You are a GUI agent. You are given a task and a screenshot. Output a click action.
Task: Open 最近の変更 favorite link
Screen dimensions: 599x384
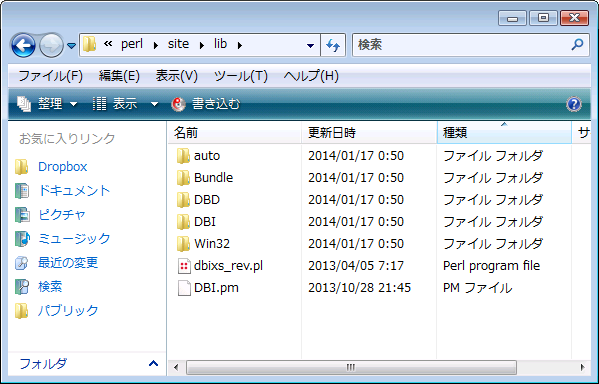point(68,263)
